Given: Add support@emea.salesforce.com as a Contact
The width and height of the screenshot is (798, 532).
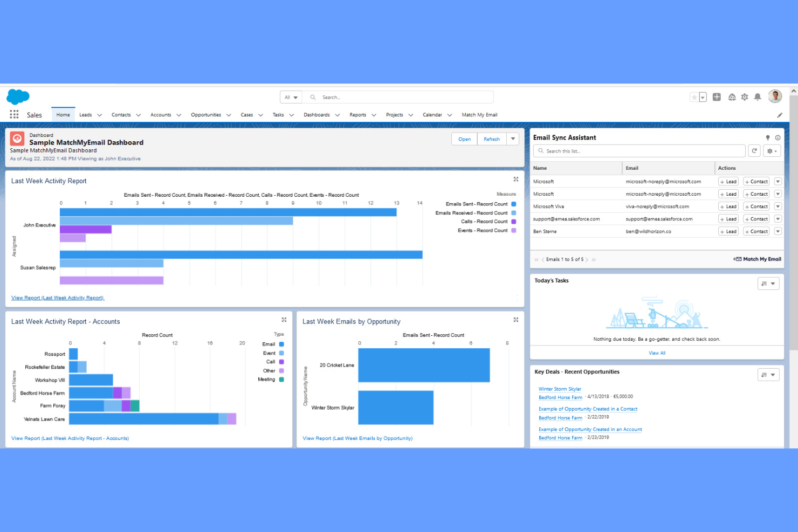Looking at the screenshot, I should [x=756, y=219].
